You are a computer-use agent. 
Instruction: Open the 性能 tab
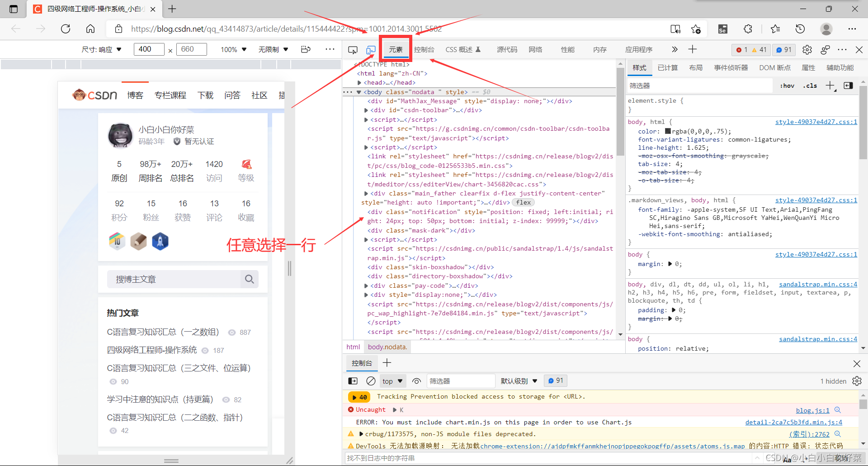pyautogui.click(x=567, y=49)
